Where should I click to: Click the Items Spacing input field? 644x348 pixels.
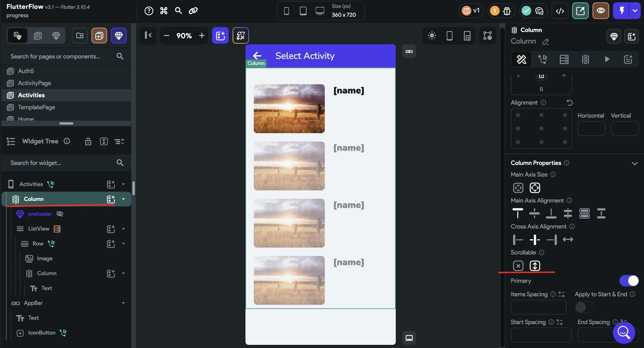pos(538,307)
